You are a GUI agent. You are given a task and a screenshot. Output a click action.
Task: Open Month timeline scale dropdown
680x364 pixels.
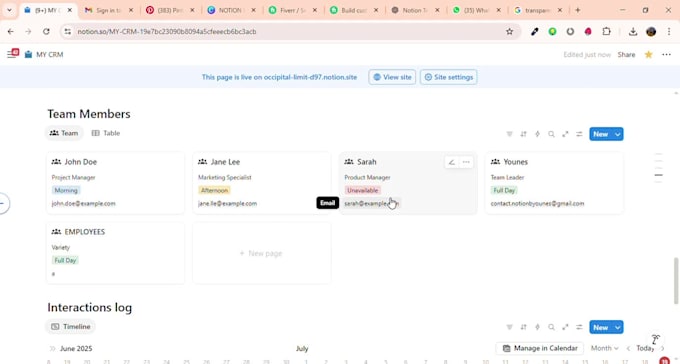[x=605, y=348]
